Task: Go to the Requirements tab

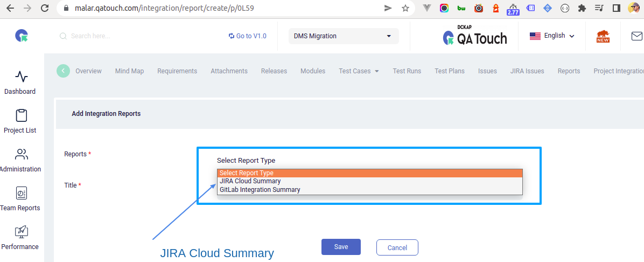Action: [177, 71]
